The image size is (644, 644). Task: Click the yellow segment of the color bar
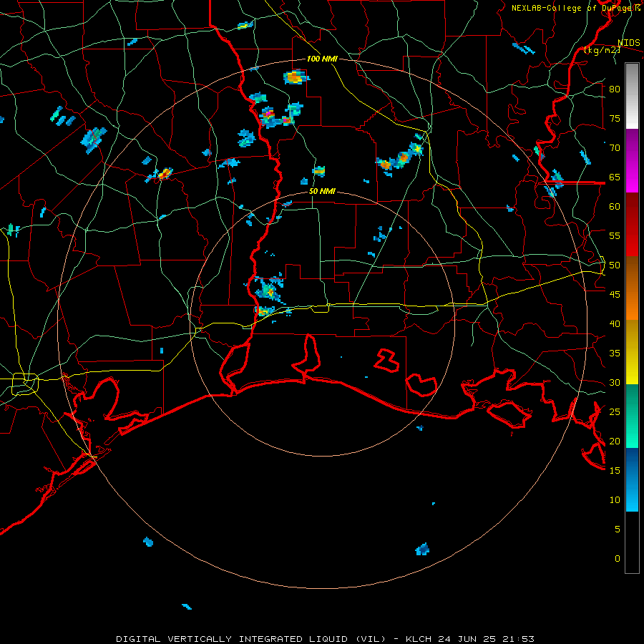(632, 352)
